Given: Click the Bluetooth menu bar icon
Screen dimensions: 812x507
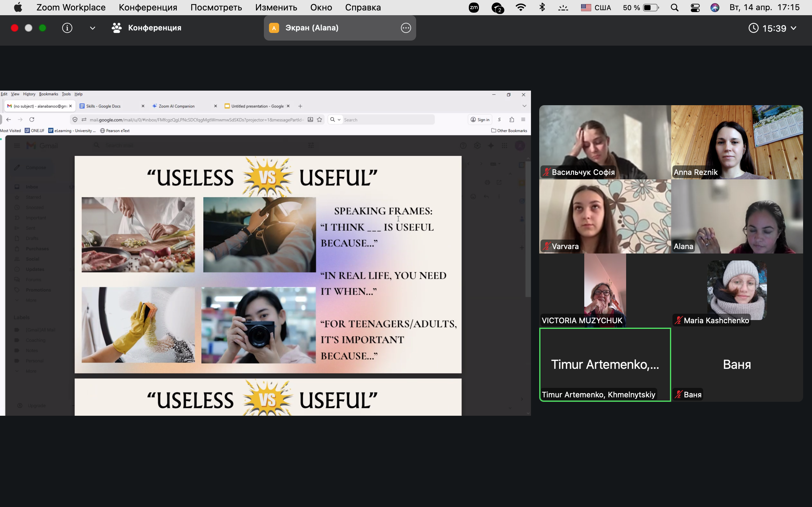Looking at the screenshot, I should pos(542,7).
